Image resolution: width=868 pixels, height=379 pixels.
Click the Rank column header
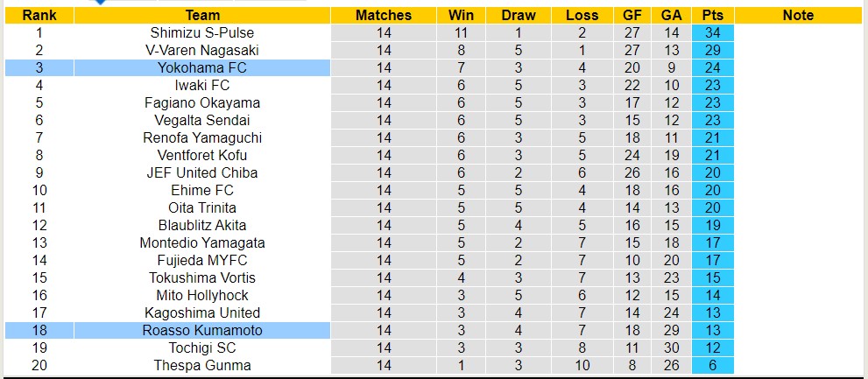click(x=39, y=15)
